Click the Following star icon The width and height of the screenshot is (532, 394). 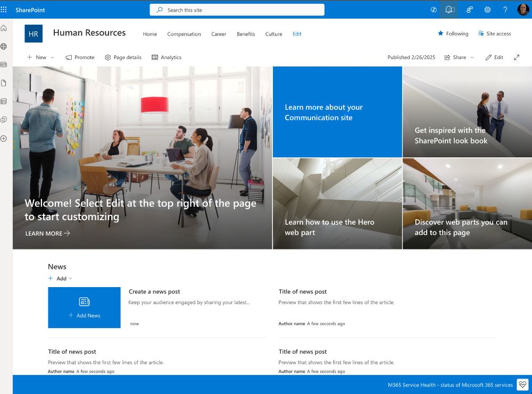[x=440, y=33]
